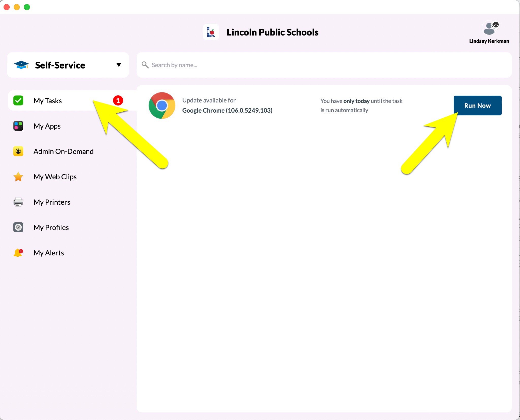The height and width of the screenshot is (420, 520).
Task: Click the Google Chrome logo icon
Action: pos(162,106)
